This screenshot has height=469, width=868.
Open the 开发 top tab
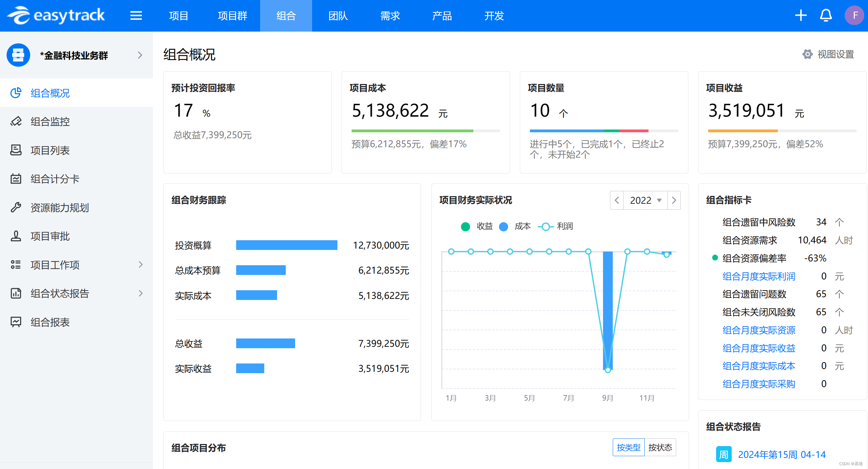point(494,16)
